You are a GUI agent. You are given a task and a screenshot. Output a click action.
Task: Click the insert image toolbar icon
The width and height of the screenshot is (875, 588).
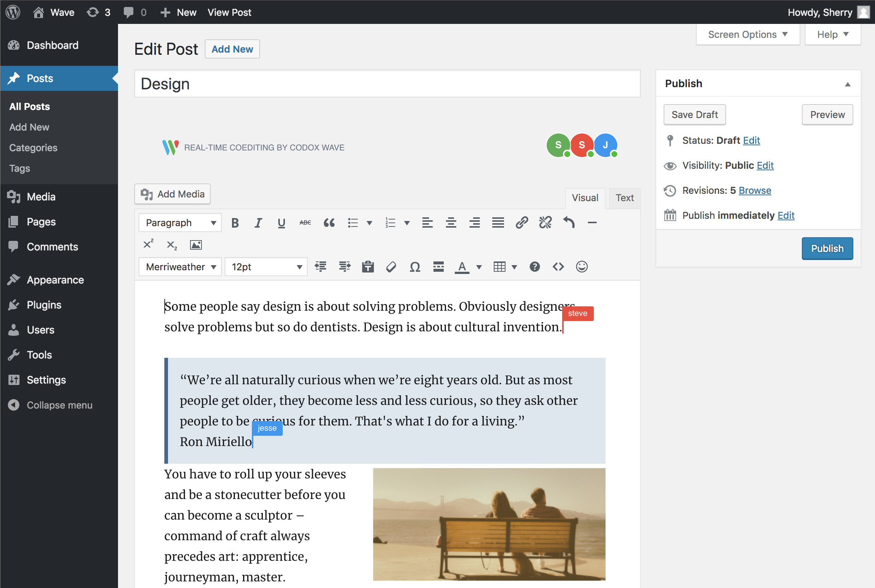196,245
